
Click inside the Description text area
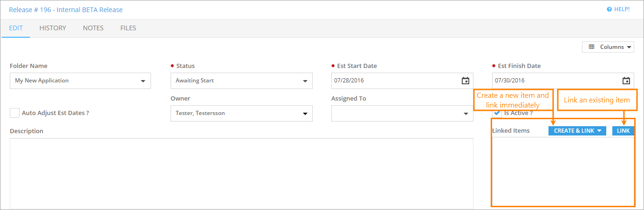(241, 173)
